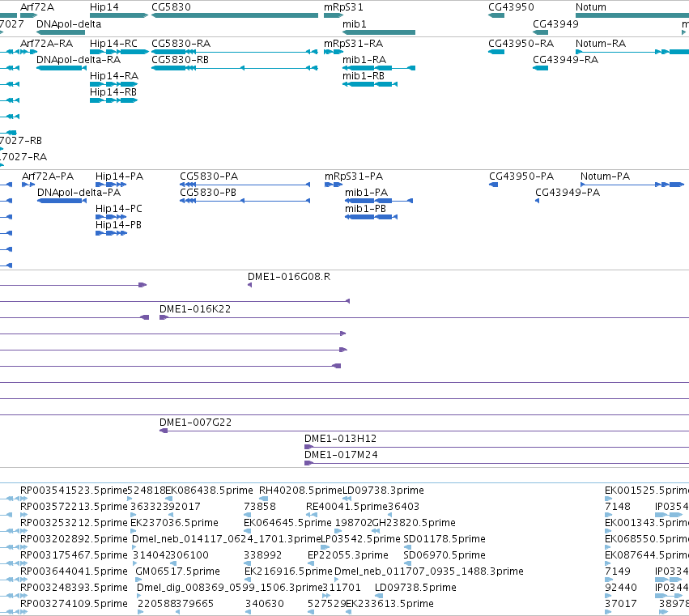This screenshot has width=689, height=616.
Task: Open transcript label CG43949-RA
Action: point(565,59)
